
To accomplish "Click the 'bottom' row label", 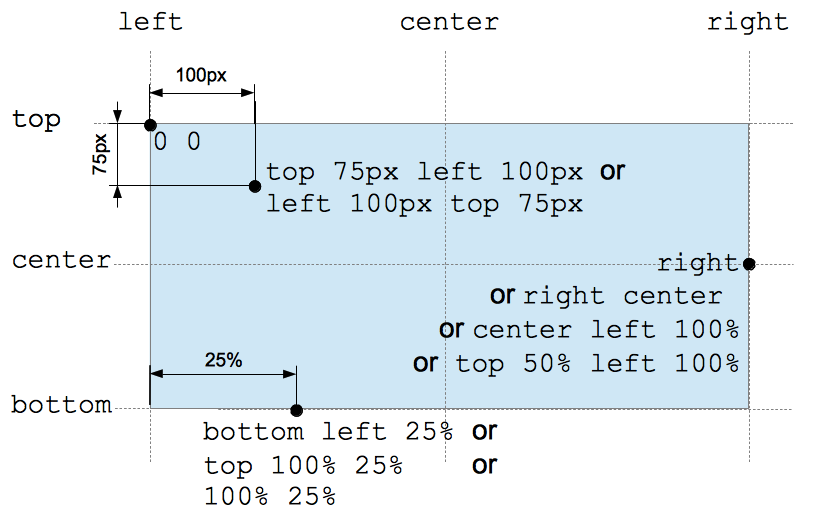I will tap(61, 404).
